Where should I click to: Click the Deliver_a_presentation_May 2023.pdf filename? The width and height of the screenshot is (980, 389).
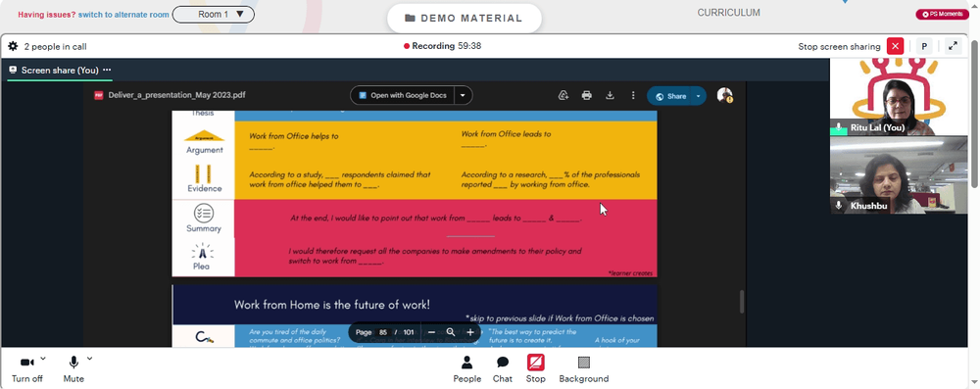pos(176,96)
